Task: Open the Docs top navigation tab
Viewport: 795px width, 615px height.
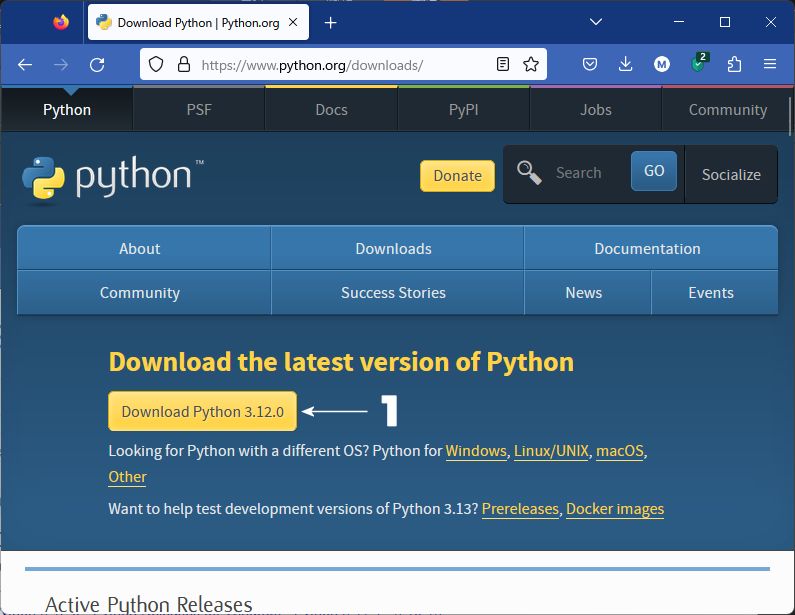Action: 331,110
